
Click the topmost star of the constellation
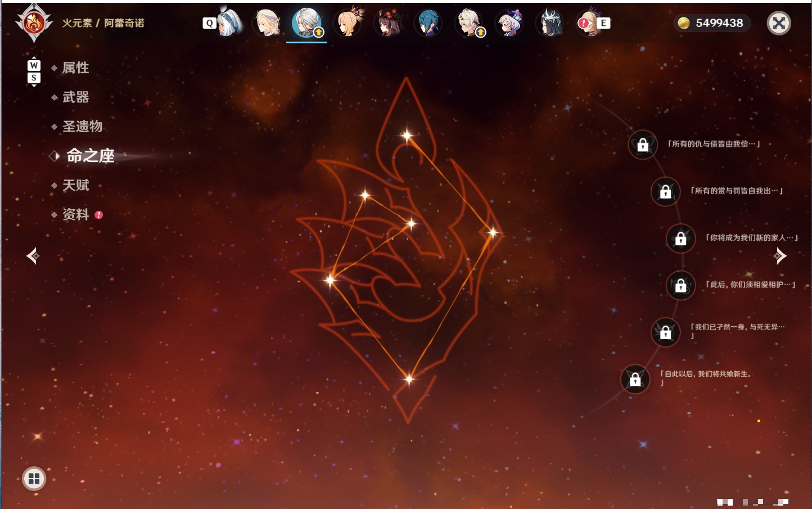point(407,135)
